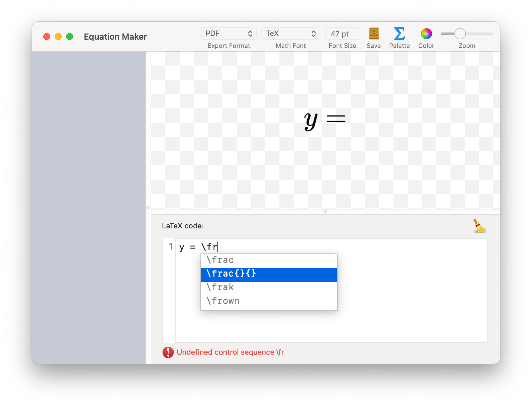Image resolution: width=532 pixels, height=406 pixels.
Task: Click the file-cabinet Save icon
Action: click(x=373, y=34)
